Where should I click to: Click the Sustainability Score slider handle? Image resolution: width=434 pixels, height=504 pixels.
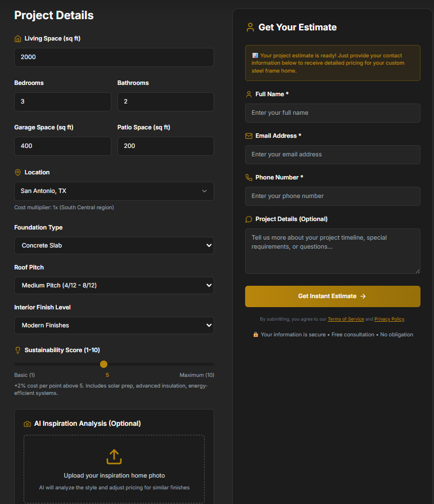[x=103, y=364]
